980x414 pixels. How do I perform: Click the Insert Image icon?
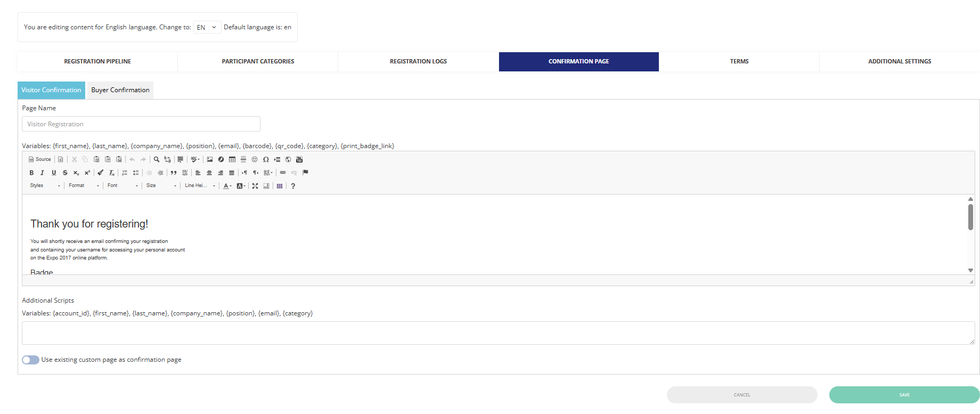pyautogui.click(x=210, y=159)
